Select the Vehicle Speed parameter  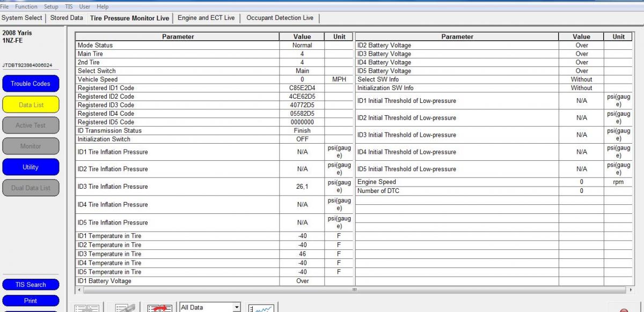pos(177,79)
